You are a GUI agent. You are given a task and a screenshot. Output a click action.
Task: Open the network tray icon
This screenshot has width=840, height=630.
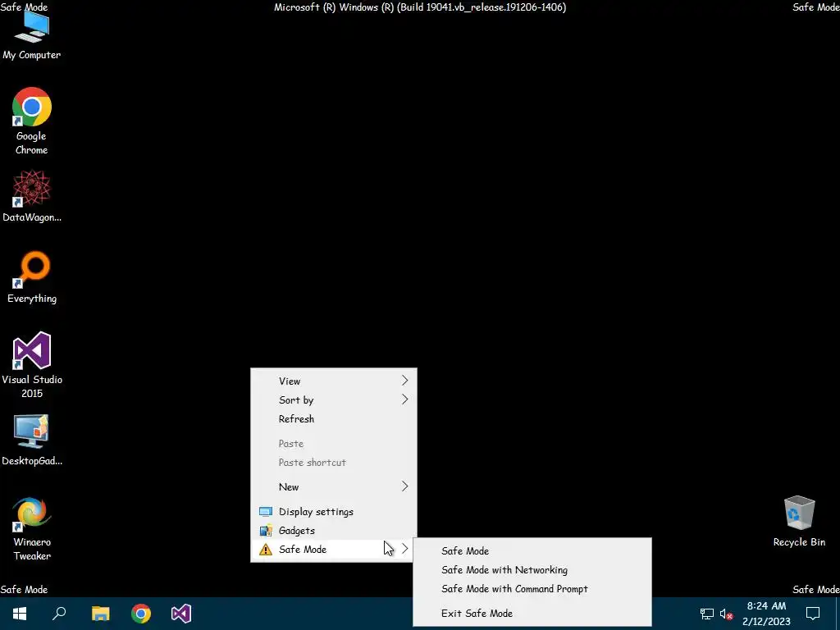[x=706, y=614]
